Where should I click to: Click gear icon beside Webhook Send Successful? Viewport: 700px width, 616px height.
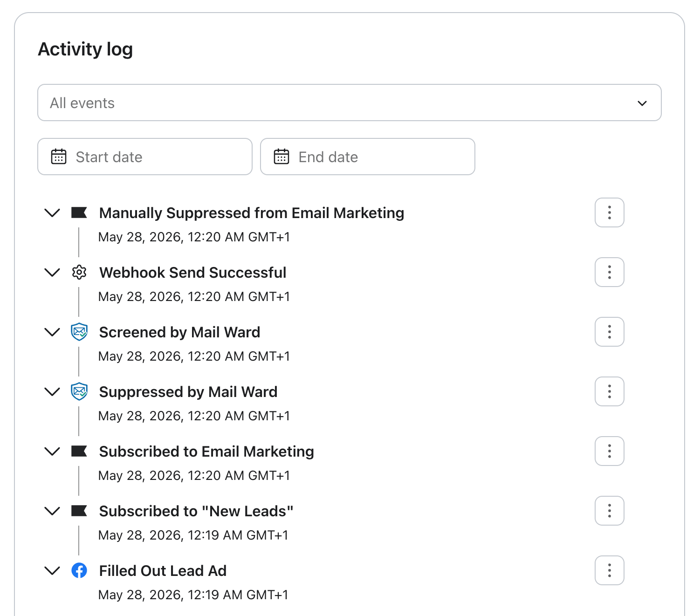(79, 272)
